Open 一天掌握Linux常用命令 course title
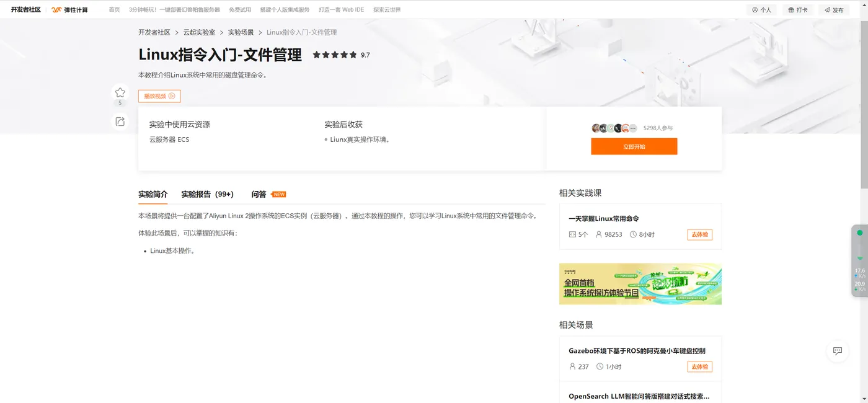The height and width of the screenshot is (403, 868). tap(604, 218)
